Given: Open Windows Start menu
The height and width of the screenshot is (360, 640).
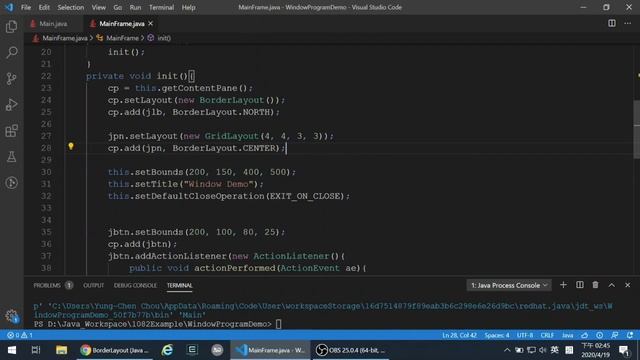Looking at the screenshot, I should (x=12, y=350).
